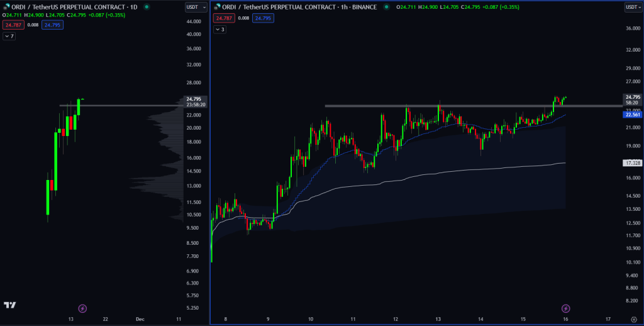Click the ORDI symbol logo on the 1D chart

pos(6,7)
